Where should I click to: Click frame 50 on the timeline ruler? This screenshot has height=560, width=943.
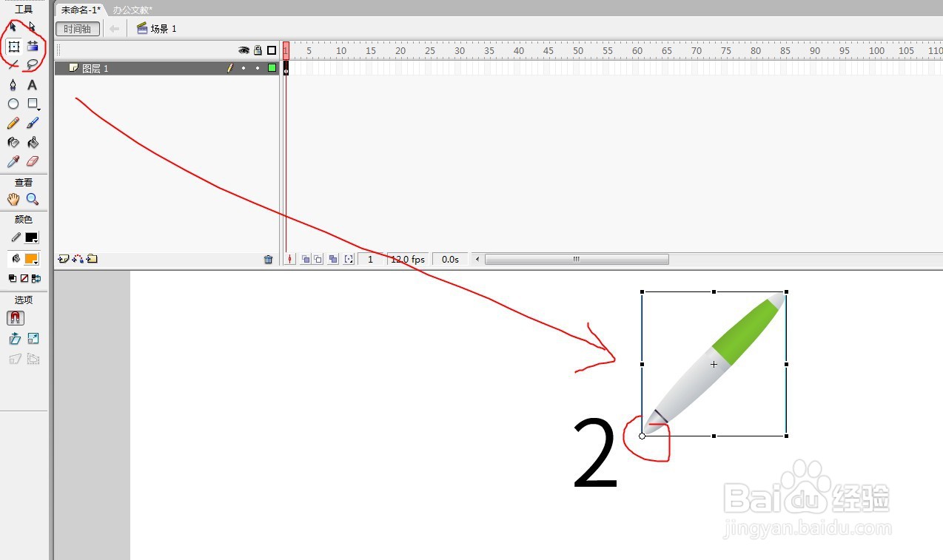point(578,51)
